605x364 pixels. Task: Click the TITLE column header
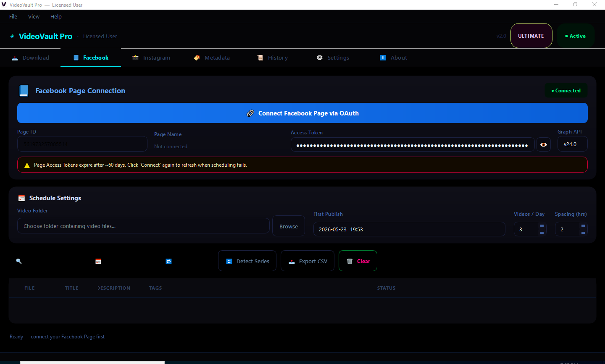click(72, 288)
